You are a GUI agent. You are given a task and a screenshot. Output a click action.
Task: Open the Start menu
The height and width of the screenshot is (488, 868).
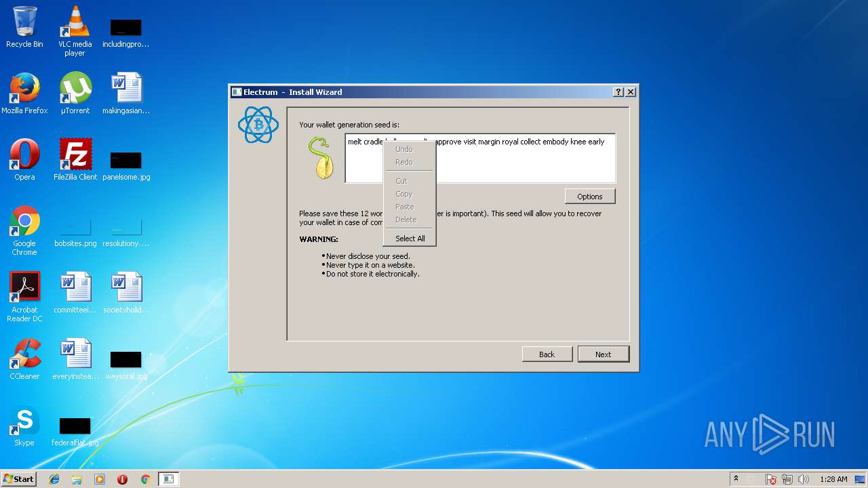click(19, 479)
